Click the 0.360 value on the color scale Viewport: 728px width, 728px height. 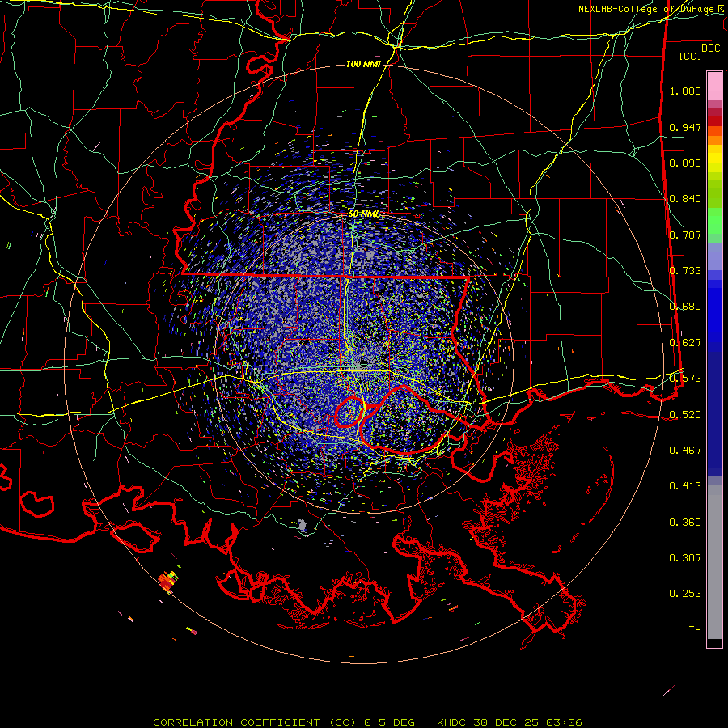[x=685, y=523]
